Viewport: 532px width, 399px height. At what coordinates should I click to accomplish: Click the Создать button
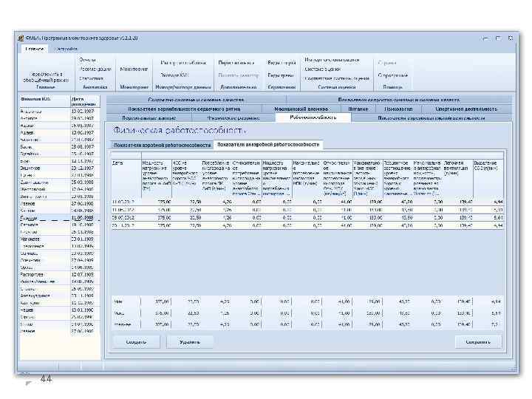(136, 342)
